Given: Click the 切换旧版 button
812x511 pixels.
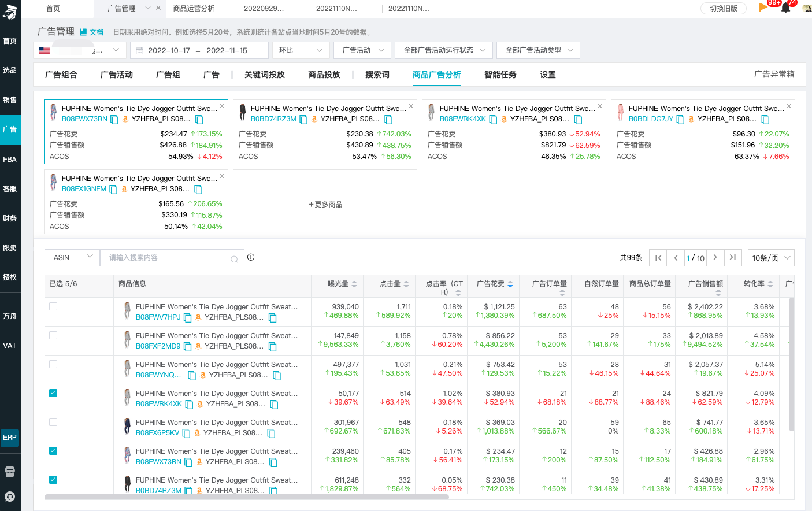Looking at the screenshot, I should (724, 8).
